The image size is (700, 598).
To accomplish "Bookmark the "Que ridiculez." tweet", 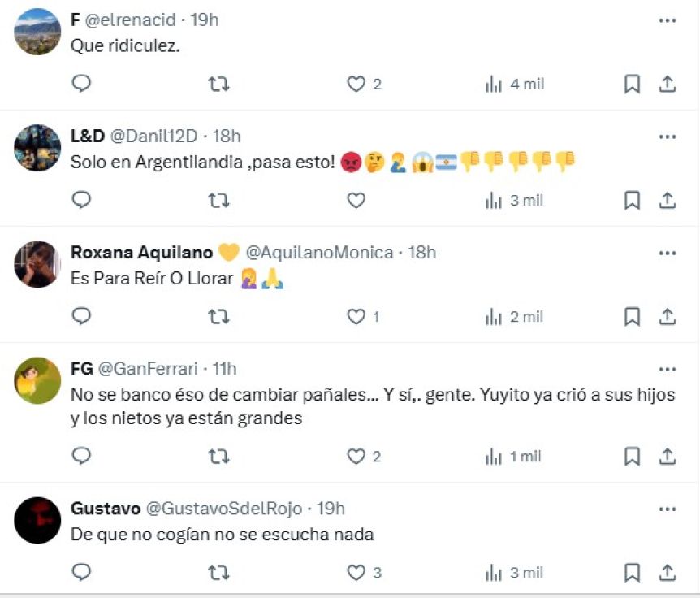I will click(x=632, y=84).
